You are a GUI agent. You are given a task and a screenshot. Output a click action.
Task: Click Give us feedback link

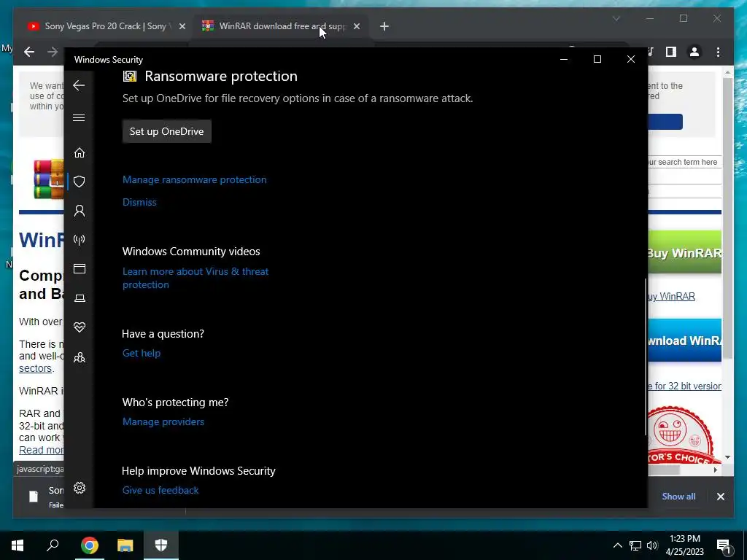(x=160, y=490)
